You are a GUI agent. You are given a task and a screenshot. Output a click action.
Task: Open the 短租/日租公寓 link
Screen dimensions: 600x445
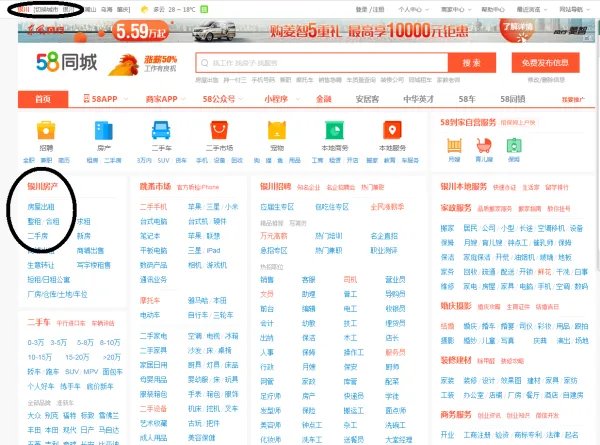click(x=49, y=280)
